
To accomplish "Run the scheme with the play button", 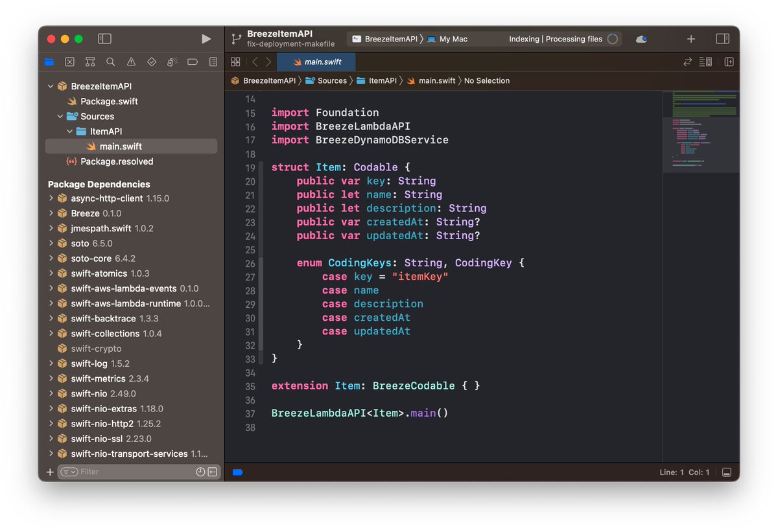I will [x=206, y=39].
